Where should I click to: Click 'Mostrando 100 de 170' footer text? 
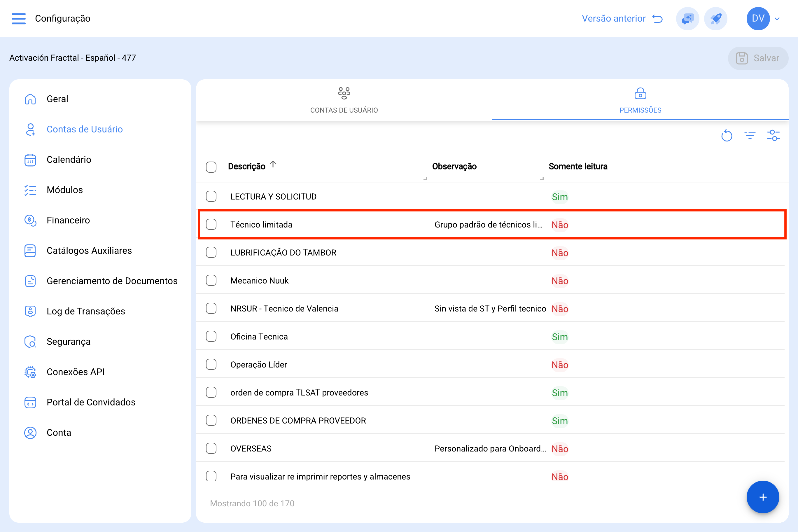click(x=252, y=503)
